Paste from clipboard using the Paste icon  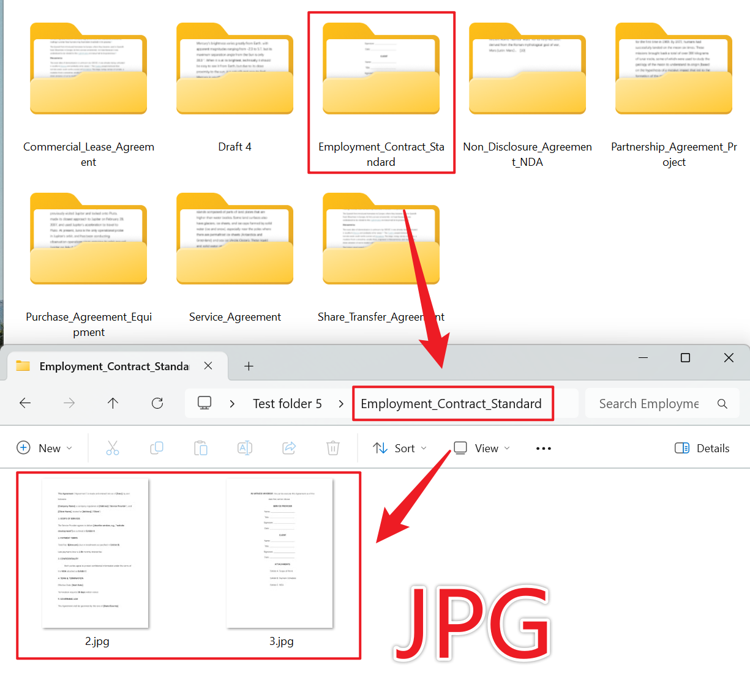pyautogui.click(x=201, y=447)
